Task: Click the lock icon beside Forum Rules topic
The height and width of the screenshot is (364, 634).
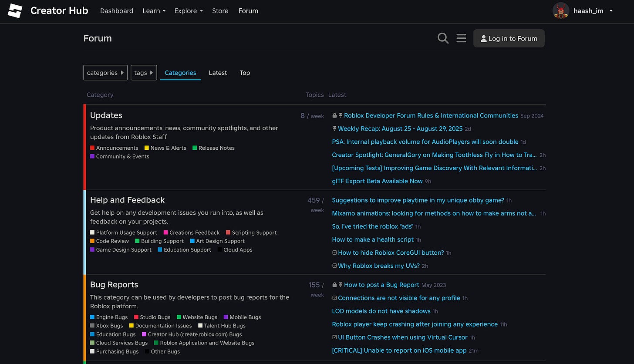Action: pos(334,116)
